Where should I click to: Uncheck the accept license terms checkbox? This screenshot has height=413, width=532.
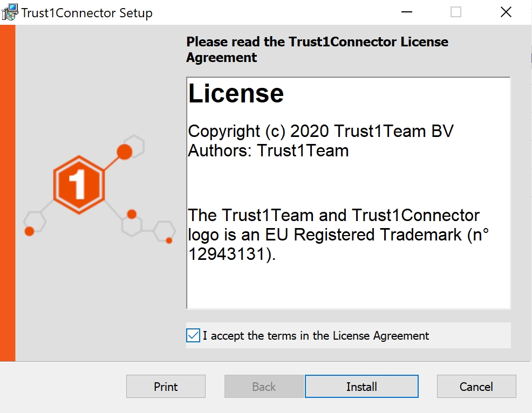(x=193, y=335)
